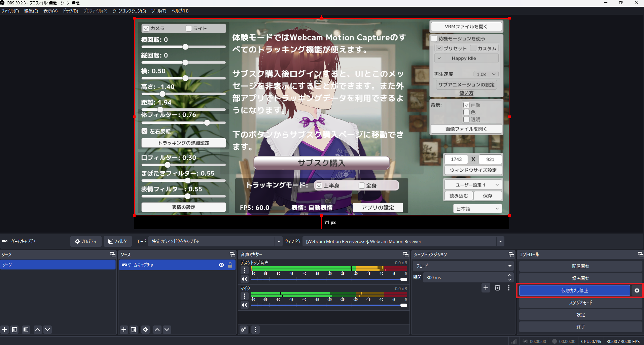Add a new source with the plus icon

pos(124,330)
